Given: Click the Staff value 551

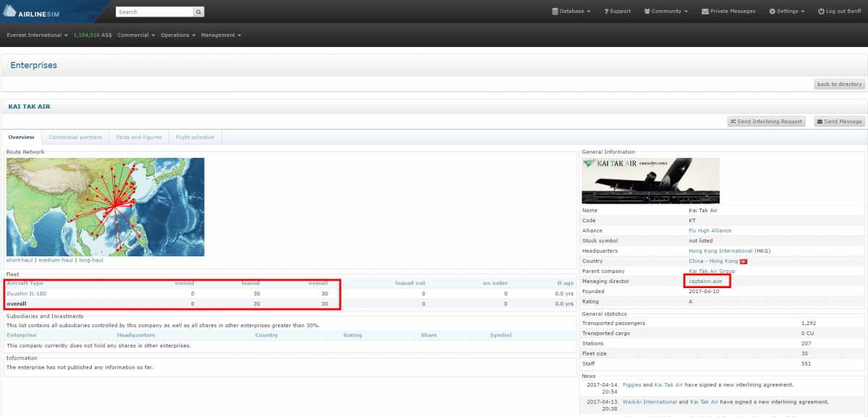Looking at the screenshot, I should click(x=806, y=363).
